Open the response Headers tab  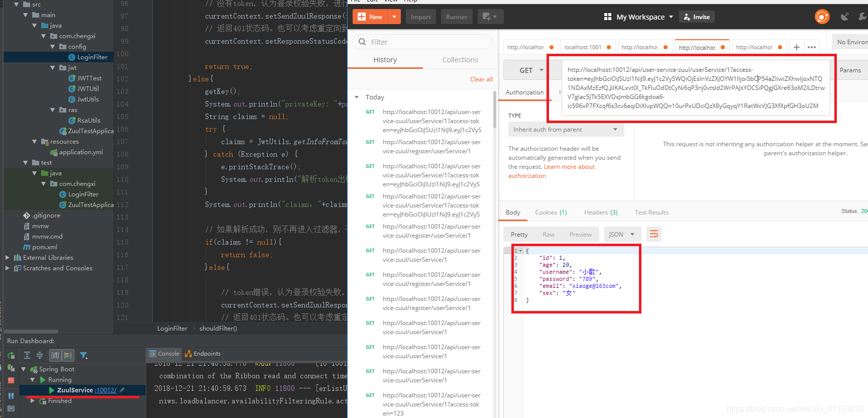click(601, 213)
